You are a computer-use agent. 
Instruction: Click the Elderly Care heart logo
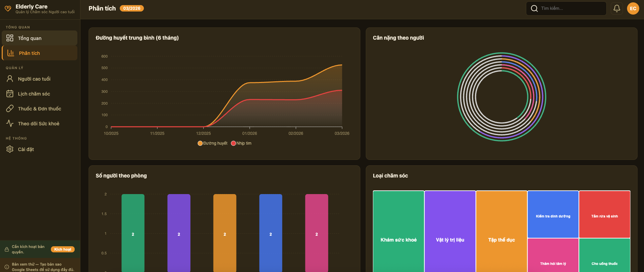8,8
